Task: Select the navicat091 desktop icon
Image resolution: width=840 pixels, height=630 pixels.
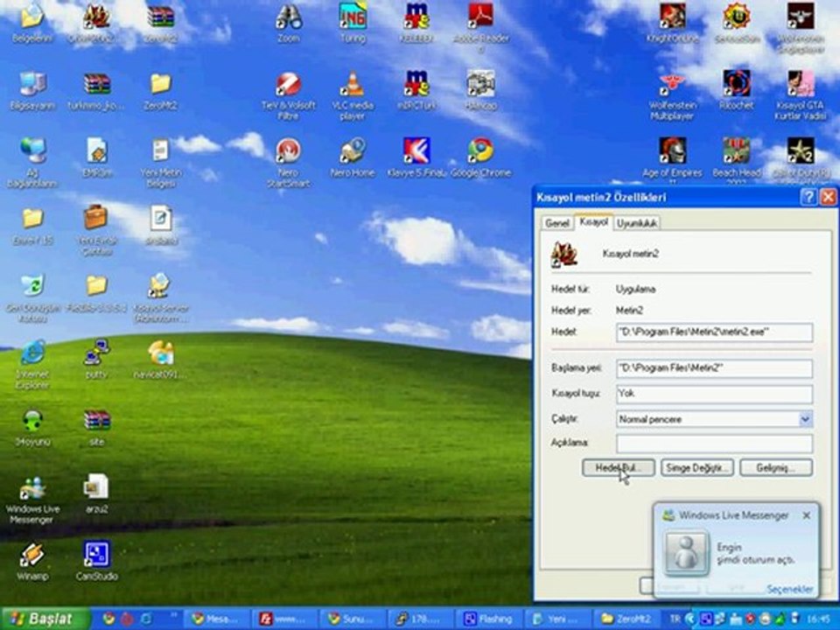Action: pos(160,353)
